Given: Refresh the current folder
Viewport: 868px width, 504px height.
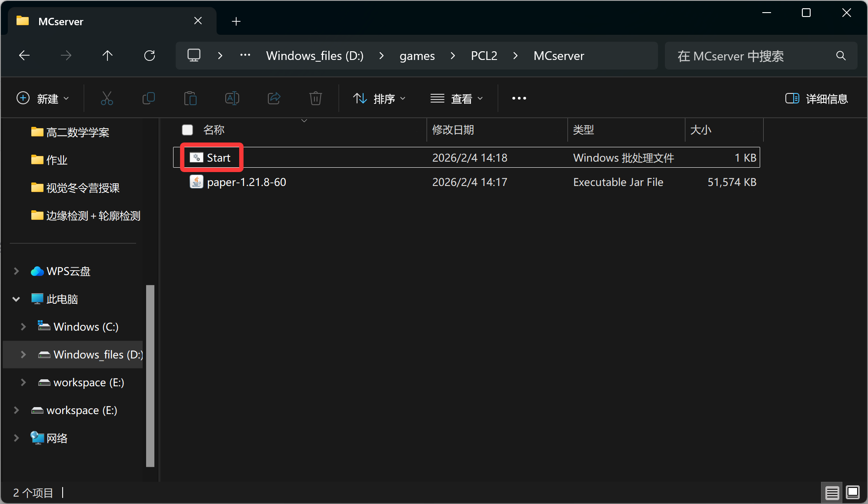Looking at the screenshot, I should (x=150, y=56).
